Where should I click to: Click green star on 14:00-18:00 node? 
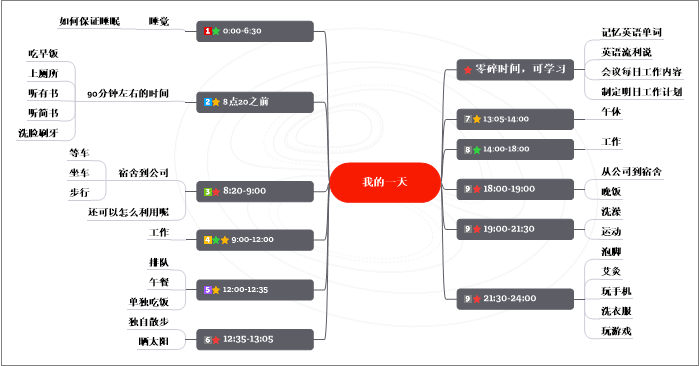(x=477, y=150)
